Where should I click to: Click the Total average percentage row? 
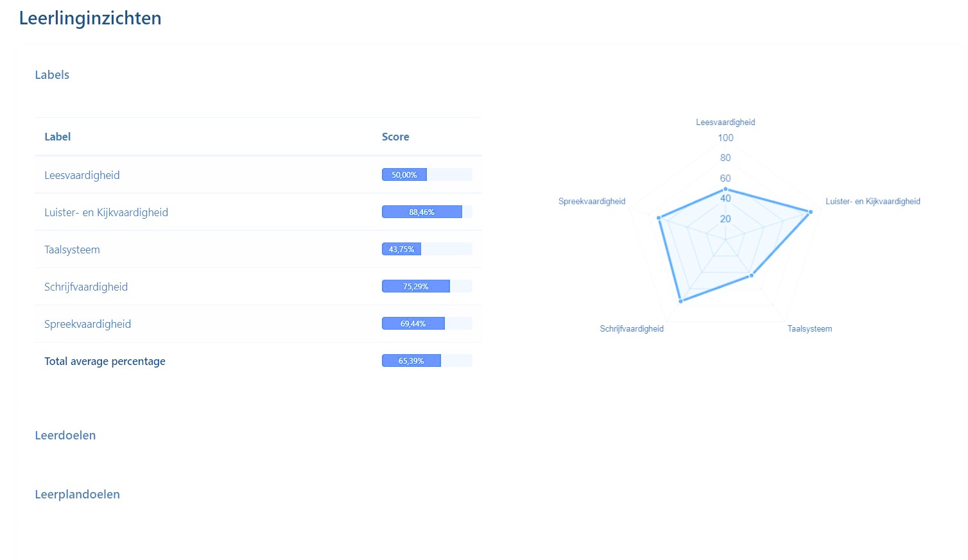pos(105,361)
